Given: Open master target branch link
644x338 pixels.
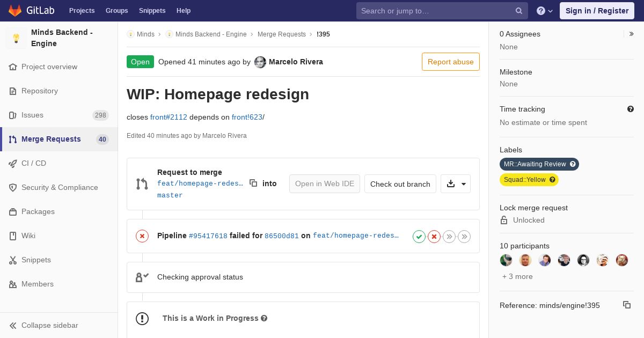Looking at the screenshot, I should coord(170,195).
